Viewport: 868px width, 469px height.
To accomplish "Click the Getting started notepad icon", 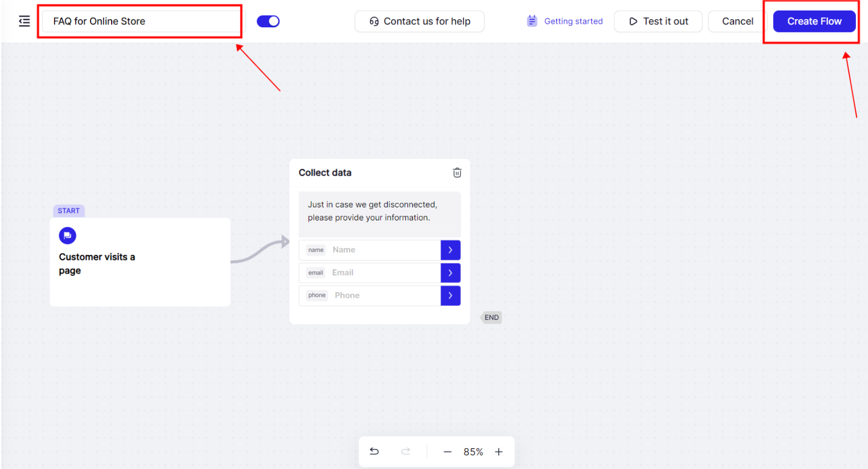I will 532,21.
